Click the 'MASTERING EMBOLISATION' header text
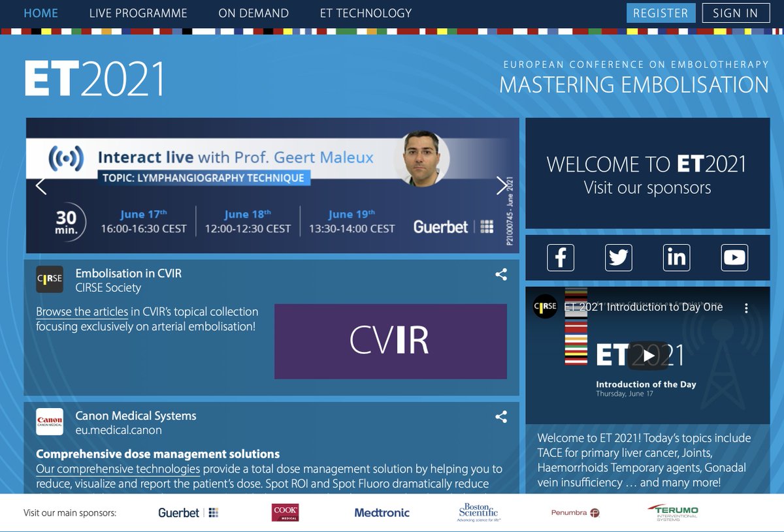784x532 pixels. click(634, 85)
